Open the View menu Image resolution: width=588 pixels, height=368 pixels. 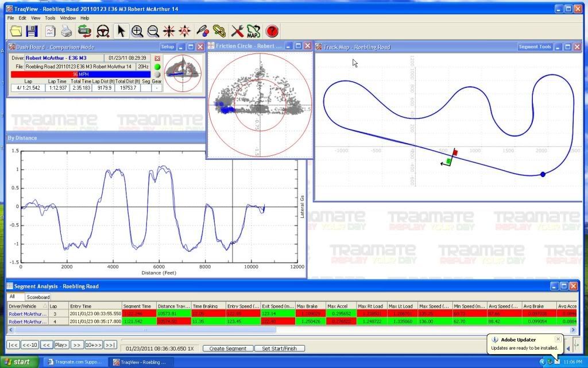(x=36, y=18)
